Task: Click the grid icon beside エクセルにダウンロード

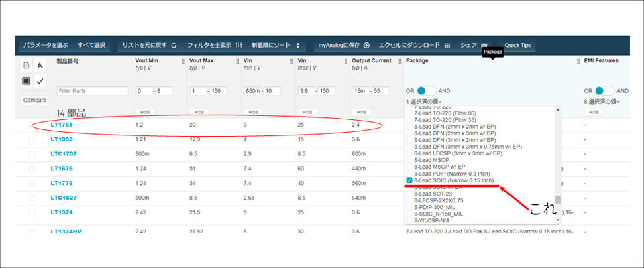Action: pyautogui.click(x=447, y=45)
